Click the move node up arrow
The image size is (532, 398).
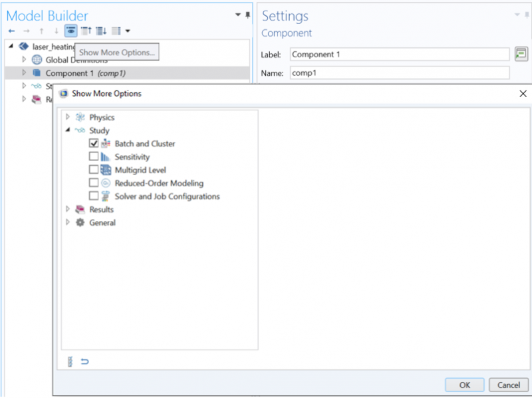click(41, 31)
